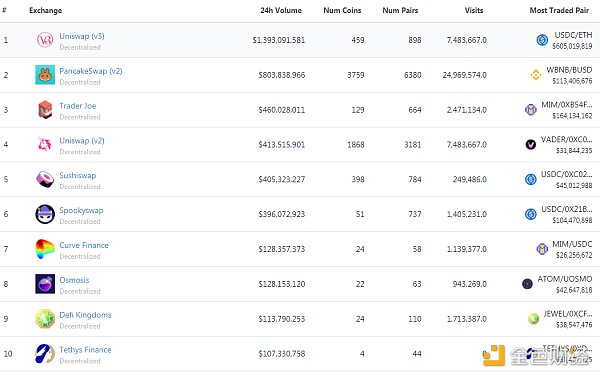Click the ATOM coin icon
Screen dimensions: 600x377
coord(527,284)
